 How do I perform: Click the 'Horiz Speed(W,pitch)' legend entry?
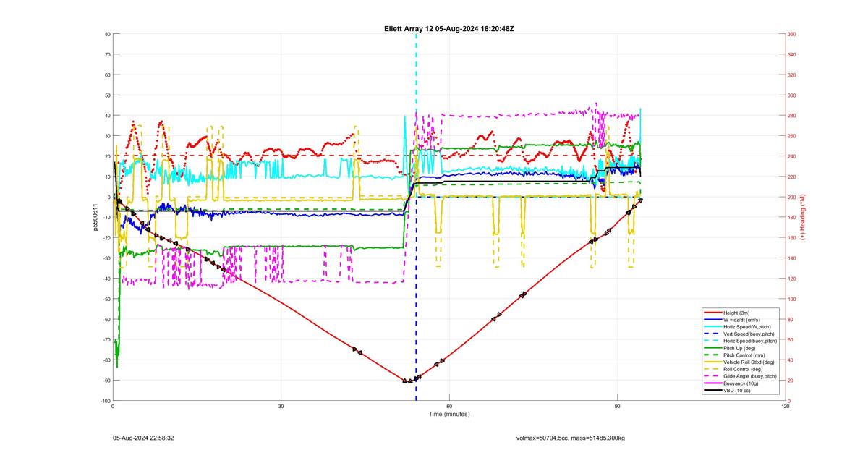pos(749,326)
